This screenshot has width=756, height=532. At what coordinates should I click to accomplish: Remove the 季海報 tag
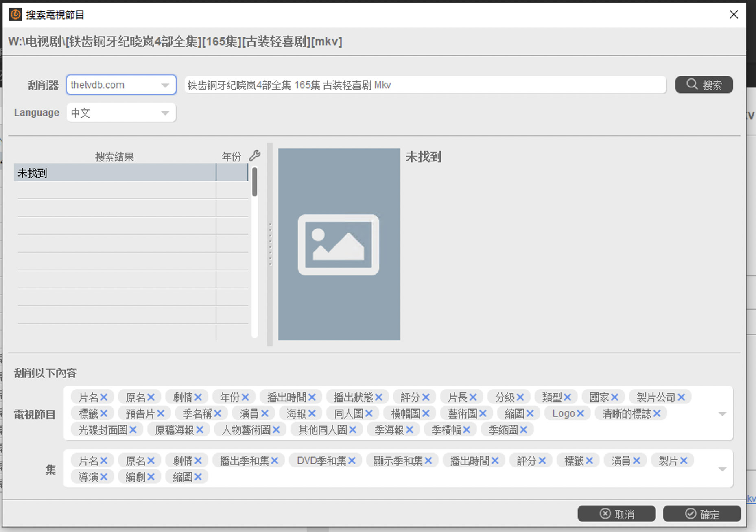pos(410,430)
